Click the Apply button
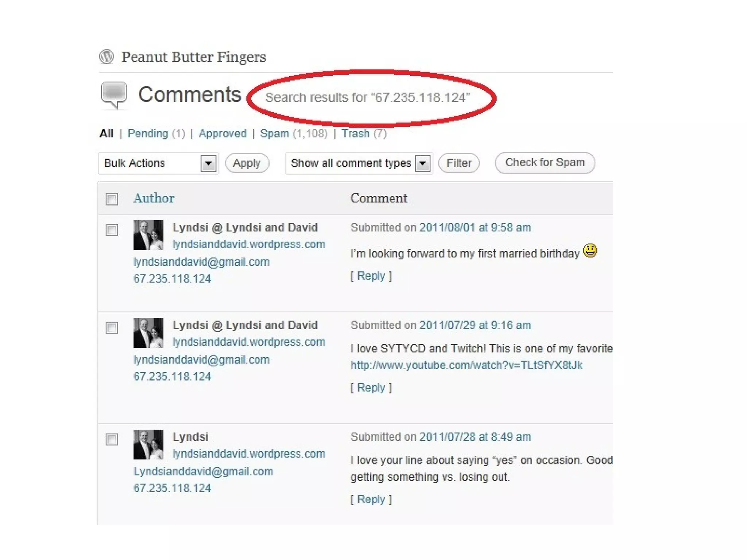The width and height of the screenshot is (747, 560). click(x=247, y=163)
